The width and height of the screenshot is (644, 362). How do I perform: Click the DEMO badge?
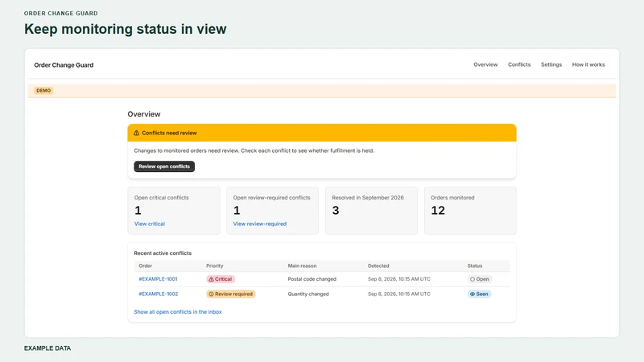(x=43, y=91)
